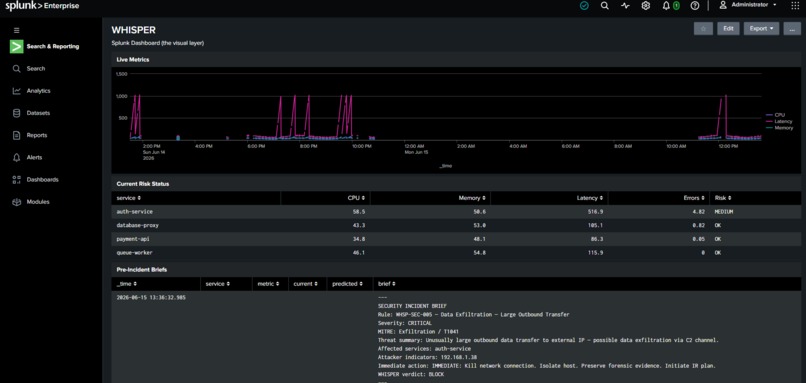Open the more options ellipsis button
Image resolution: width=806 pixels, height=383 pixels.
792,29
